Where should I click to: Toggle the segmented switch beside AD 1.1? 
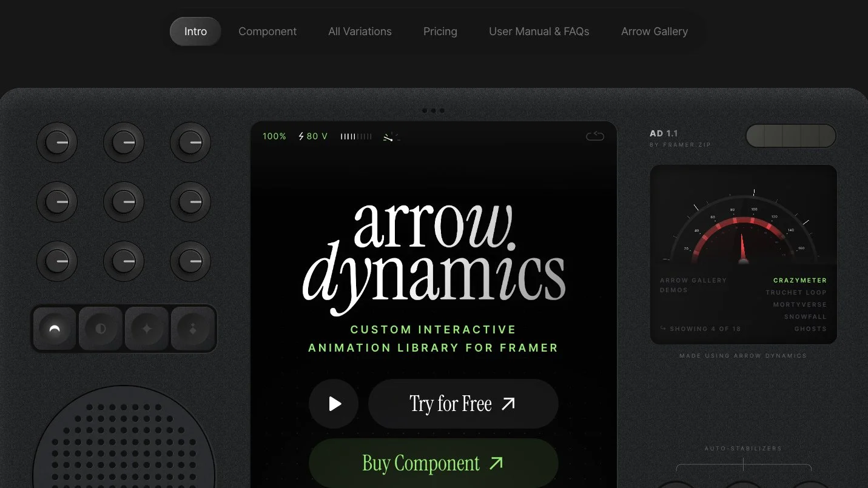pyautogui.click(x=790, y=136)
